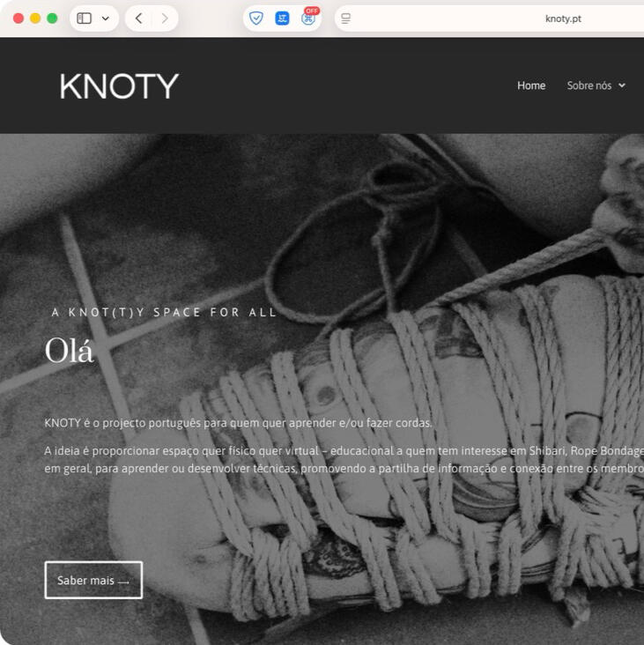Viewport: 644px width, 645px height.
Task: Expand the chevron next to Sobre nós
Action: click(621, 85)
